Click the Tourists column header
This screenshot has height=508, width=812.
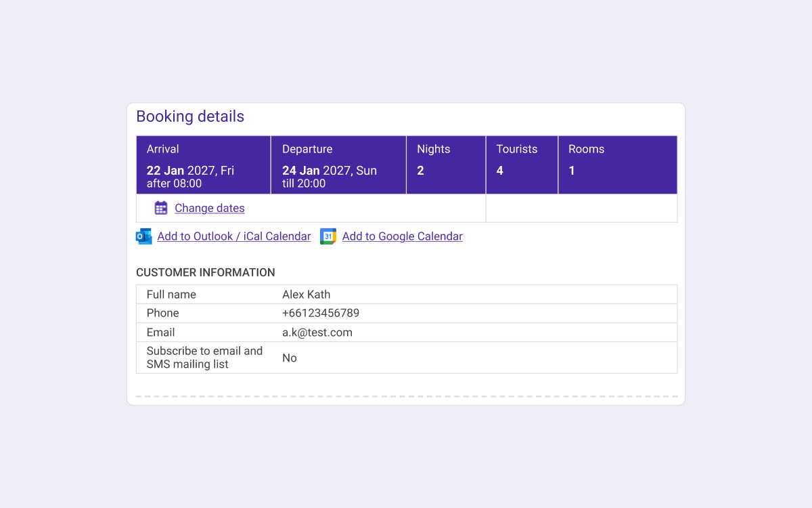pyautogui.click(x=517, y=149)
